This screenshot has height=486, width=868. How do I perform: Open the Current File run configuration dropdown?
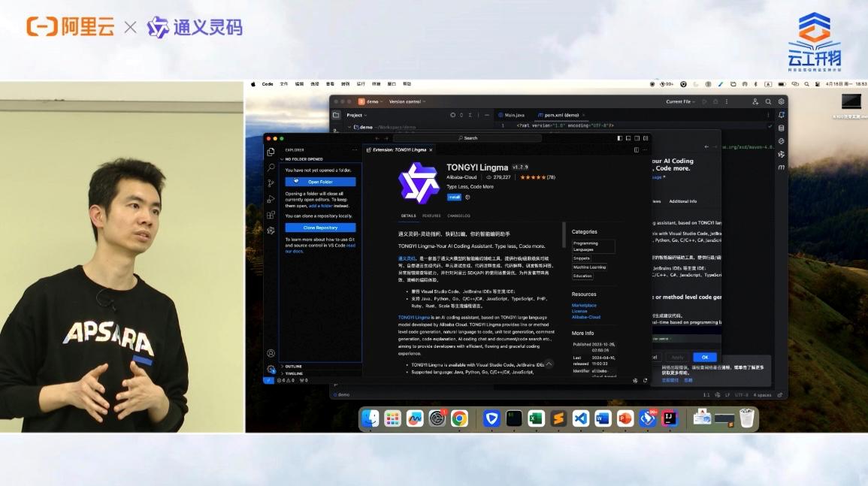(x=681, y=101)
